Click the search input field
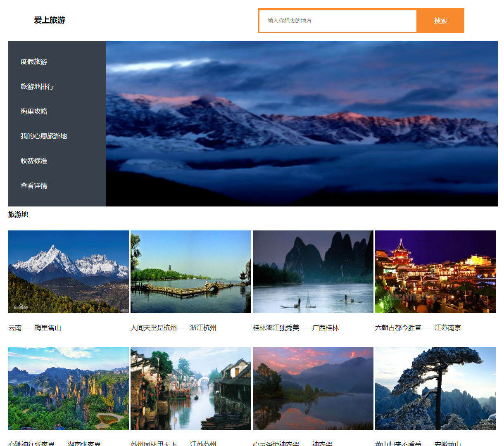The image size is (504, 446). pyautogui.click(x=338, y=21)
